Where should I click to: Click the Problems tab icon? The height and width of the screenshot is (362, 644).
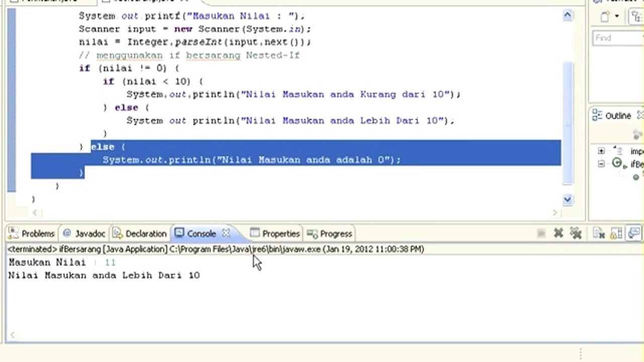pos(14,233)
